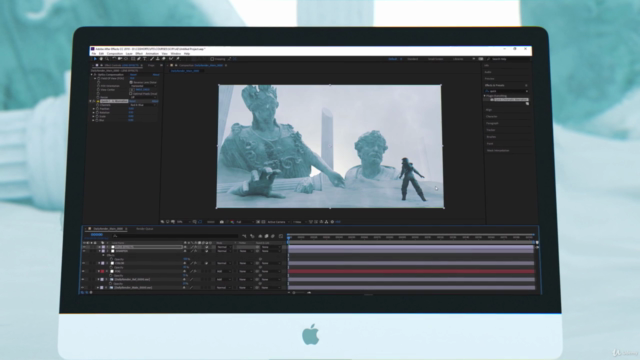Viewport: 640px width, 360px height.
Task: Hide the LENS EFFECTS layer eye
Action: (x=84, y=247)
